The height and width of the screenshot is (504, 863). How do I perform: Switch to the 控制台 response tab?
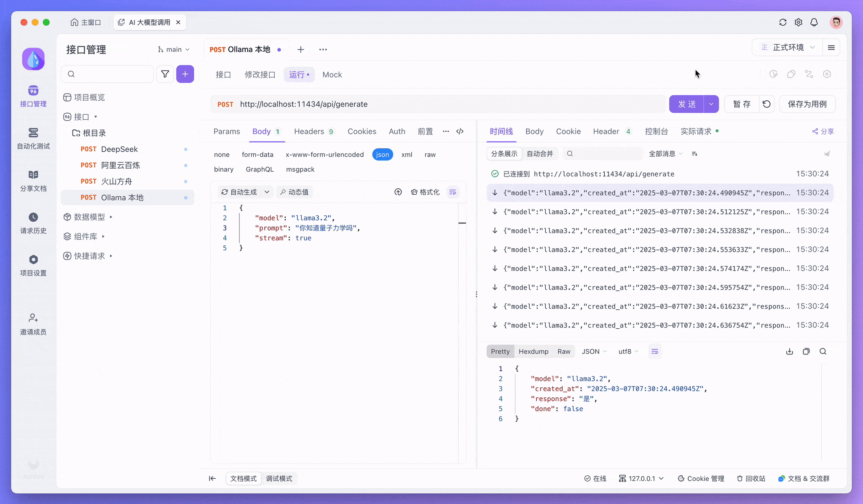pos(657,131)
